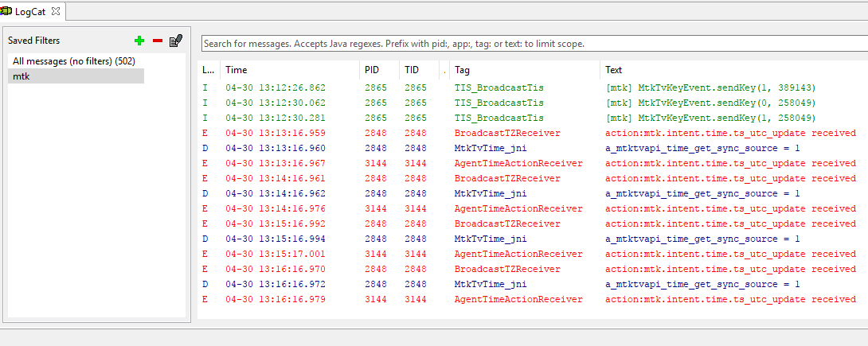The image size is (868, 346).
Task: Click the Level column header
Action: click(x=208, y=70)
